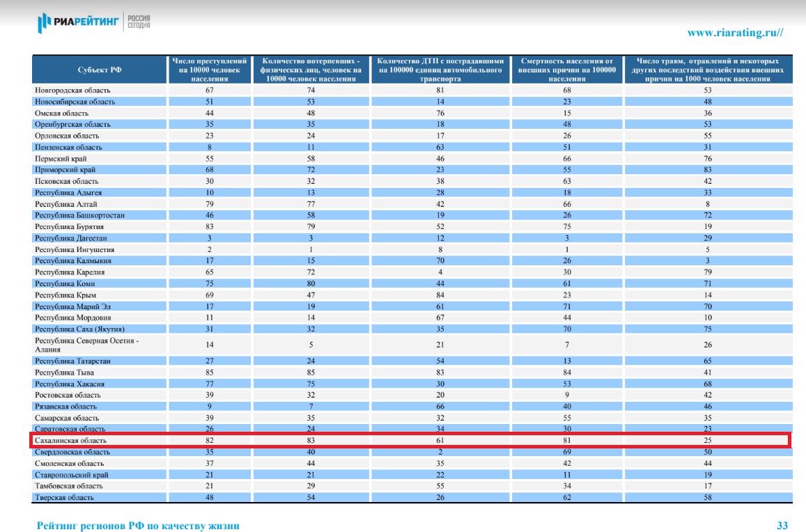
Task: Click the РИА Рейтинг logo
Action: (x=78, y=24)
